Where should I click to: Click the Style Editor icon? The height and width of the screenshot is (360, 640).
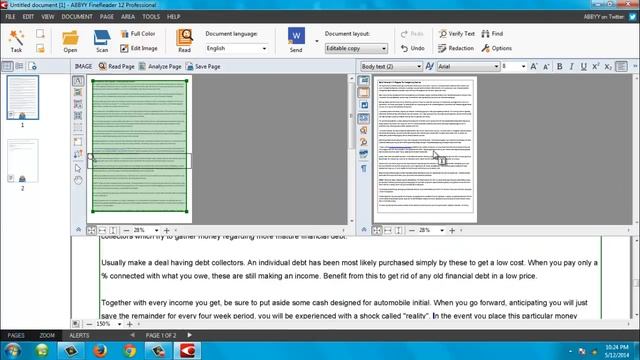coord(429,66)
